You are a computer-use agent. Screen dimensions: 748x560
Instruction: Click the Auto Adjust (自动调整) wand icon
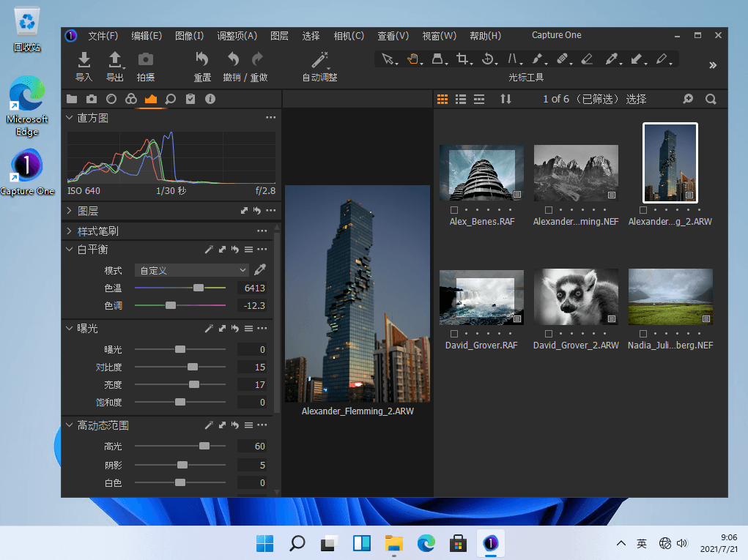click(x=319, y=59)
